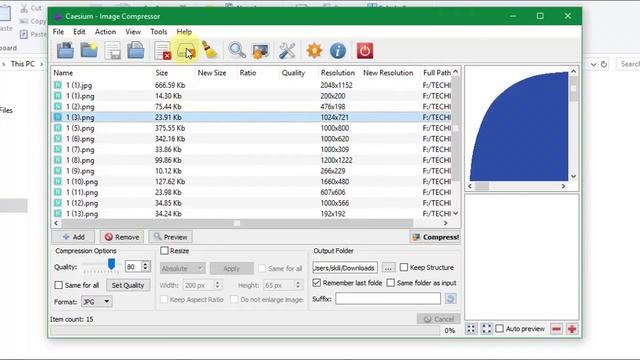The width and height of the screenshot is (640, 360).
Task: Toggle Do not enlarge images checkbox
Action: (x=234, y=300)
